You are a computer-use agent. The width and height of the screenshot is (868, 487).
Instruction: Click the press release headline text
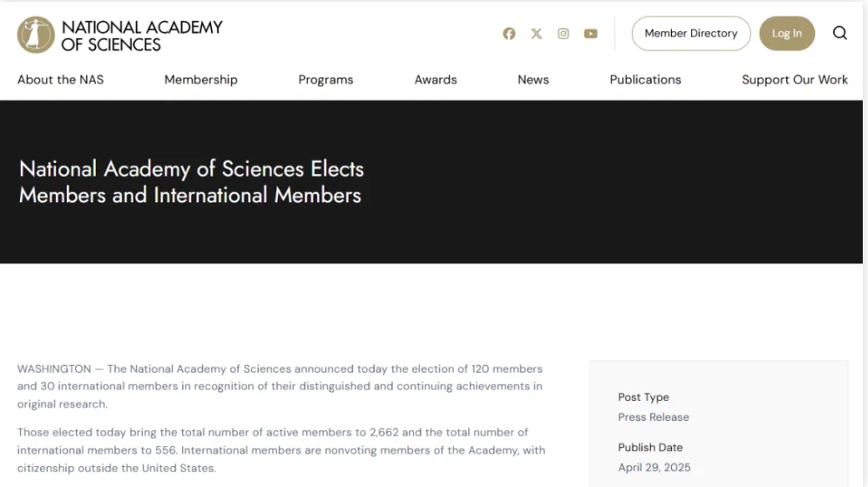tap(191, 182)
